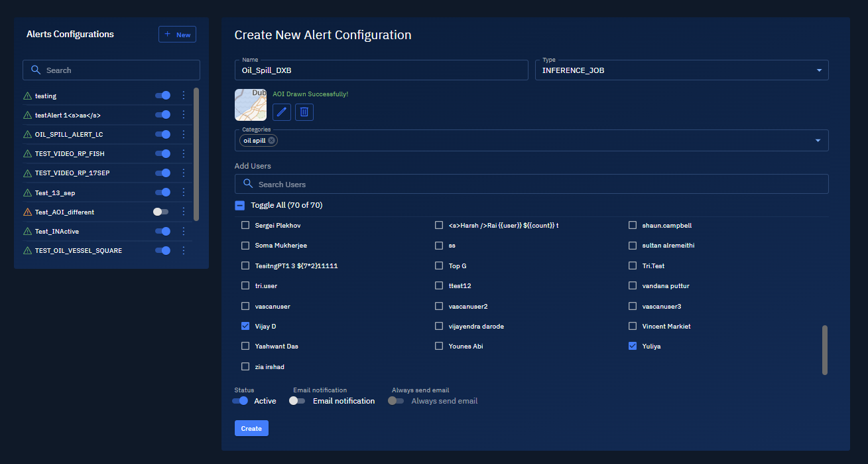The width and height of the screenshot is (868, 464).
Task: Open three-dot menu for TEST_OIL_VESSEL_SQUARE
Action: point(184,250)
